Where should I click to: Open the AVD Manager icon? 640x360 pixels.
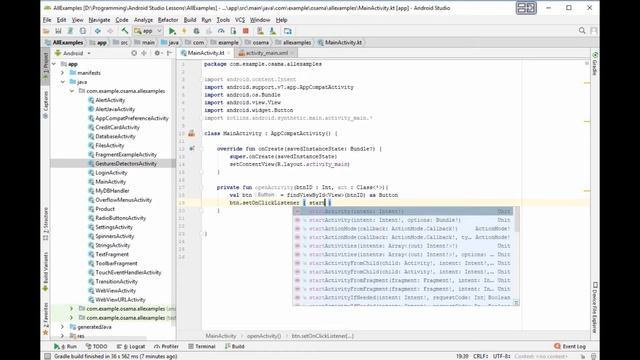coord(260,31)
